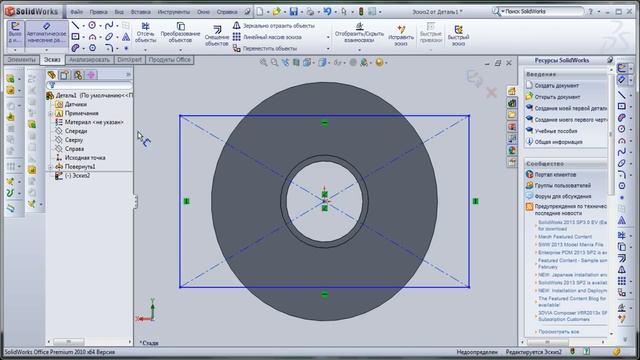640x360 pixels.
Task: Click the Общая информация link
Action: tap(558, 142)
